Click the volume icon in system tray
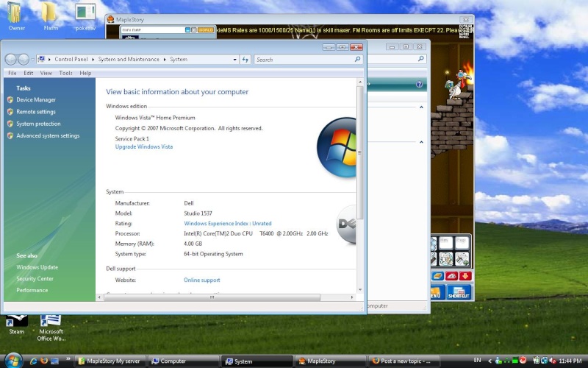This screenshot has width=588, height=368. coord(552,361)
